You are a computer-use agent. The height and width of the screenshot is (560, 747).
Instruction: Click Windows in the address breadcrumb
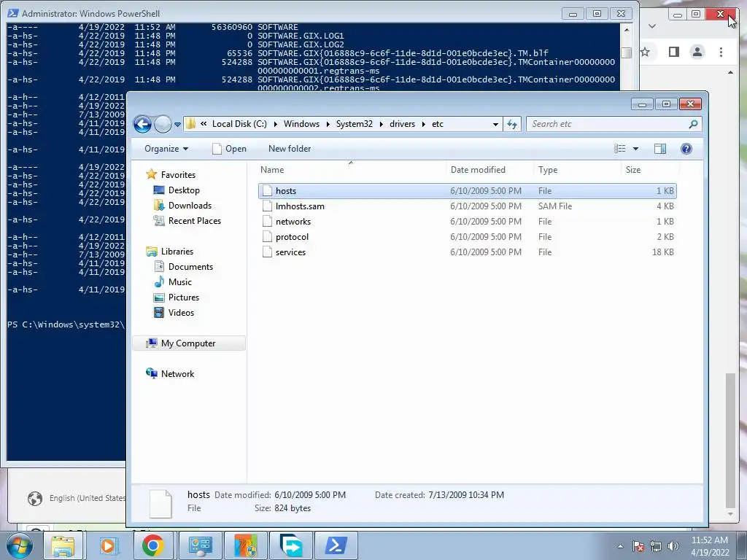[301, 124]
